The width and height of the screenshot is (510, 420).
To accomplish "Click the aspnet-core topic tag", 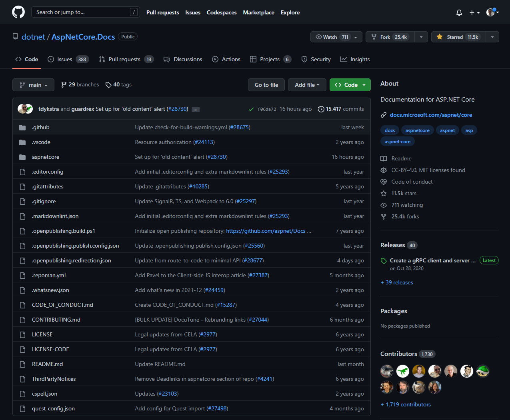I will click(x=397, y=142).
